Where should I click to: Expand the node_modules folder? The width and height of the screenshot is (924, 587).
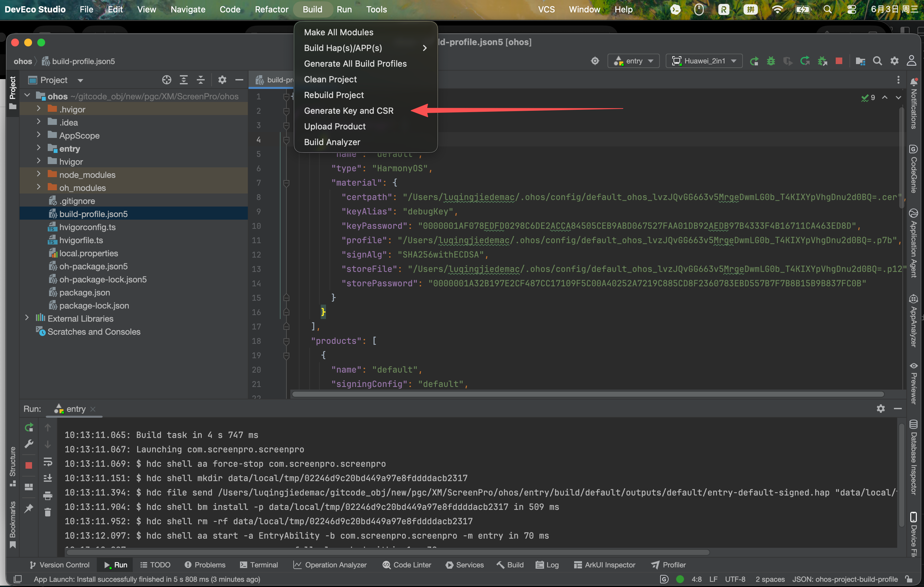pos(38,174)
